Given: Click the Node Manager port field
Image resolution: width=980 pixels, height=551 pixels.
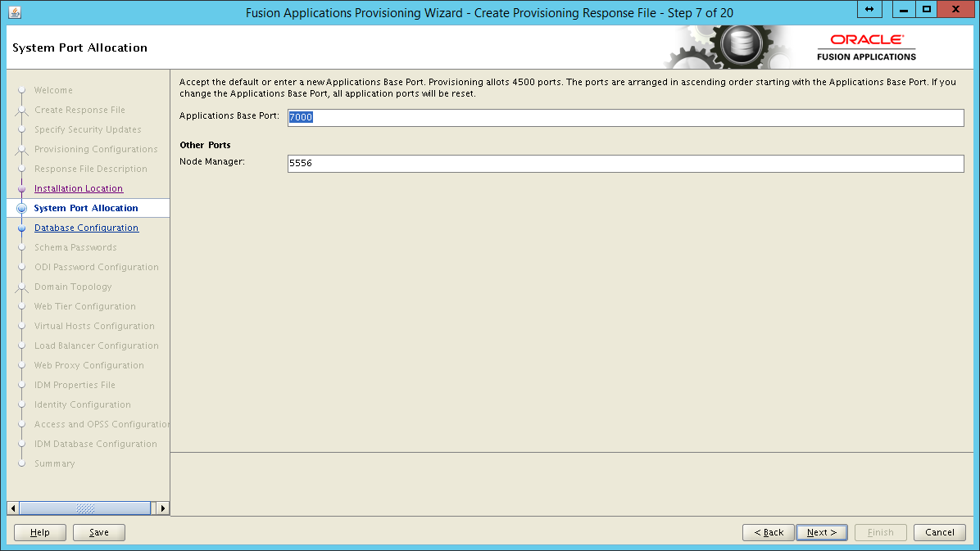Looking at the screenshot, I should point(626,164).
